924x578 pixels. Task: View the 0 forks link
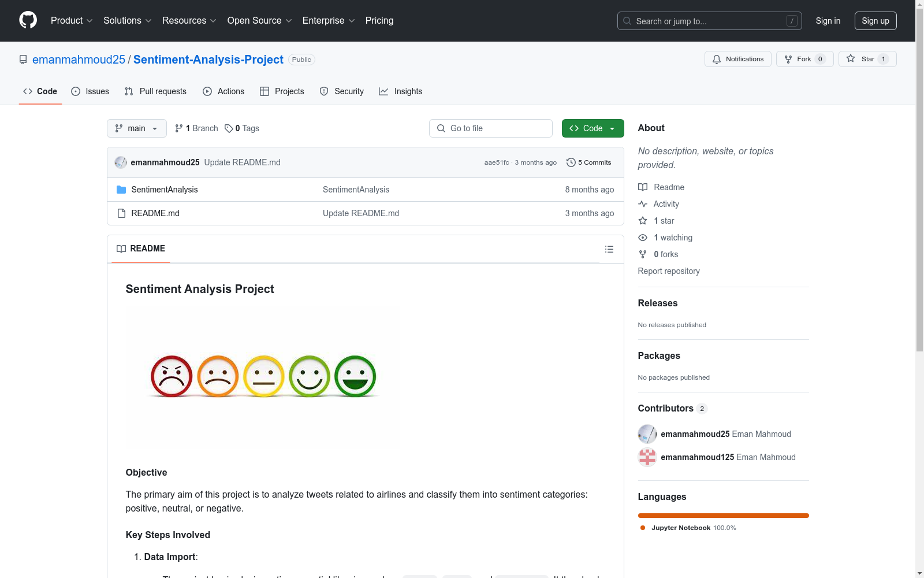point(658,254)
